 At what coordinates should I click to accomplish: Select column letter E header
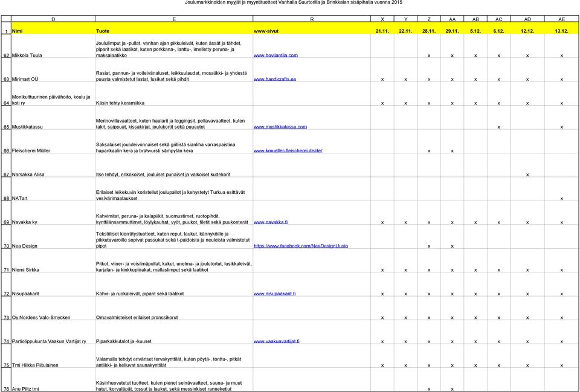pos(174,19)
